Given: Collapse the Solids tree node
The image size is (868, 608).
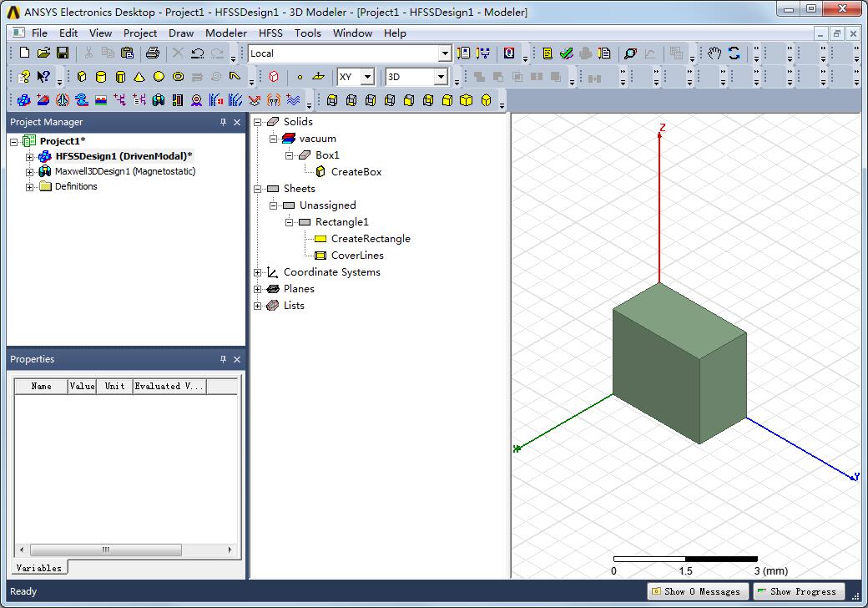Looking at the screenshot, I should [x=257, y=122].
